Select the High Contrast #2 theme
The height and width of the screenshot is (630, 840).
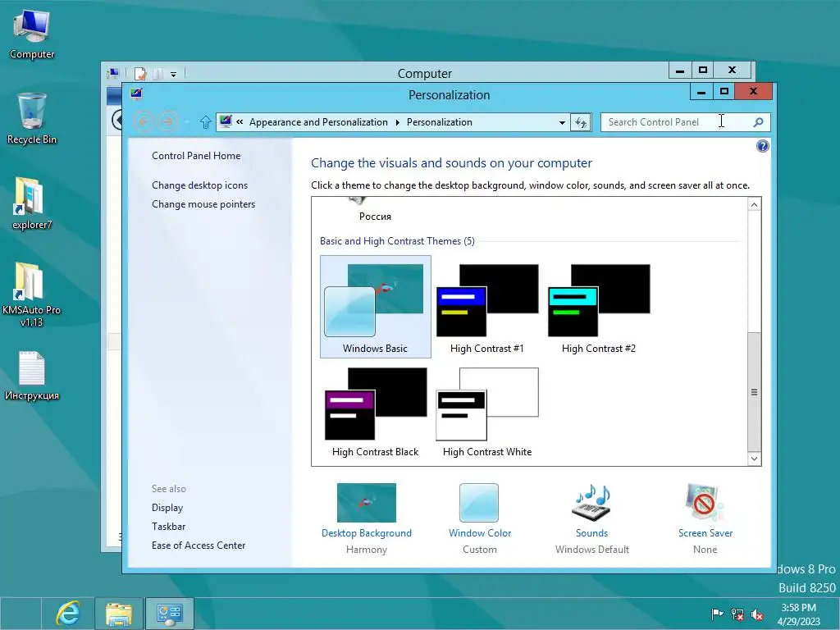598,307
